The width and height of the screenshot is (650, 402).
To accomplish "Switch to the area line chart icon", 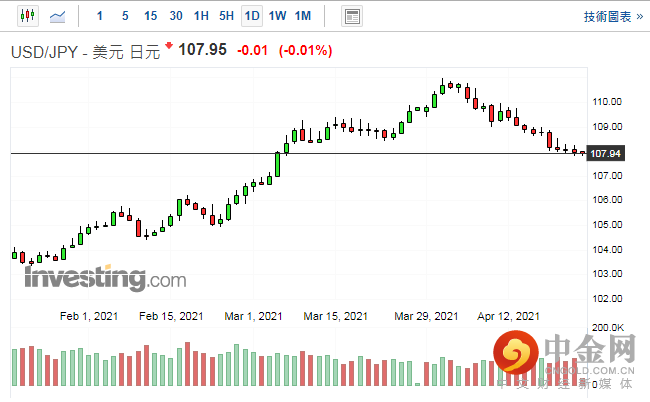I will (57, 17).
